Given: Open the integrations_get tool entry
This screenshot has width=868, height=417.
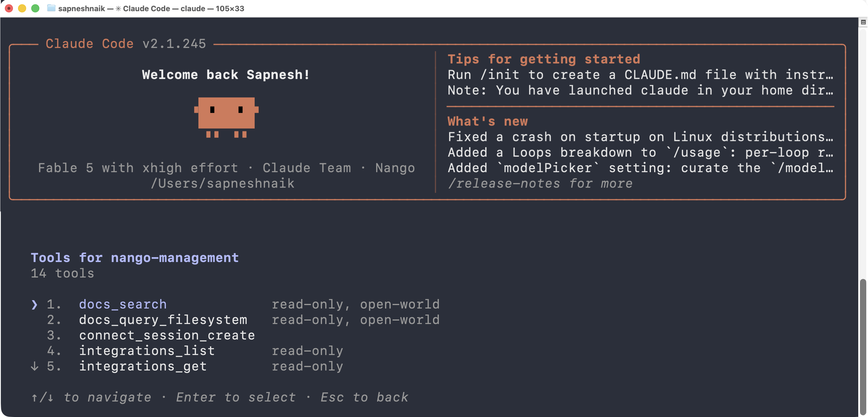Looking at the screenshot, I should coord(143,366).
